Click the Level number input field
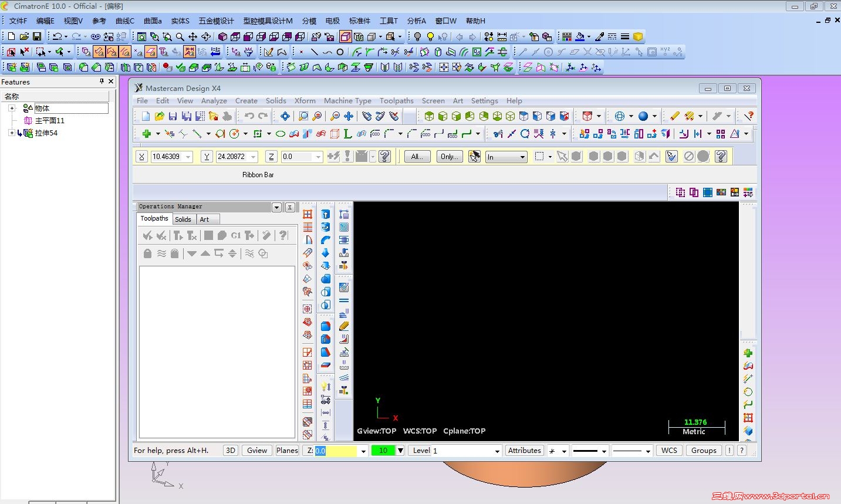The width and height of the screenshot is (841, 504). [x=462, y=451]
